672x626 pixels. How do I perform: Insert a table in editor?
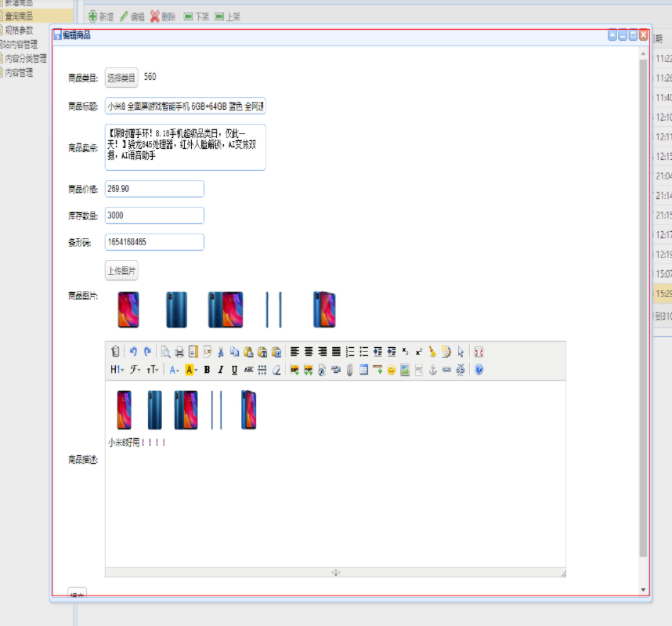(x=364, y=370)
